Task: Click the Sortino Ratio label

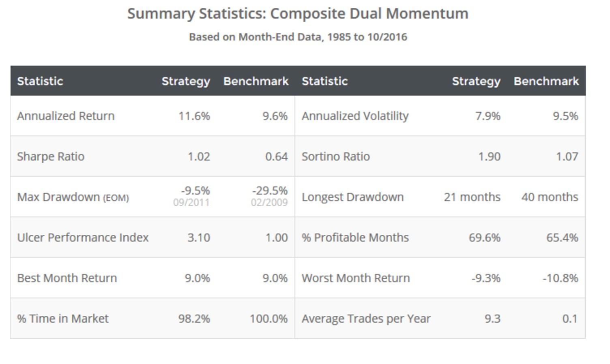Action: 335,156
